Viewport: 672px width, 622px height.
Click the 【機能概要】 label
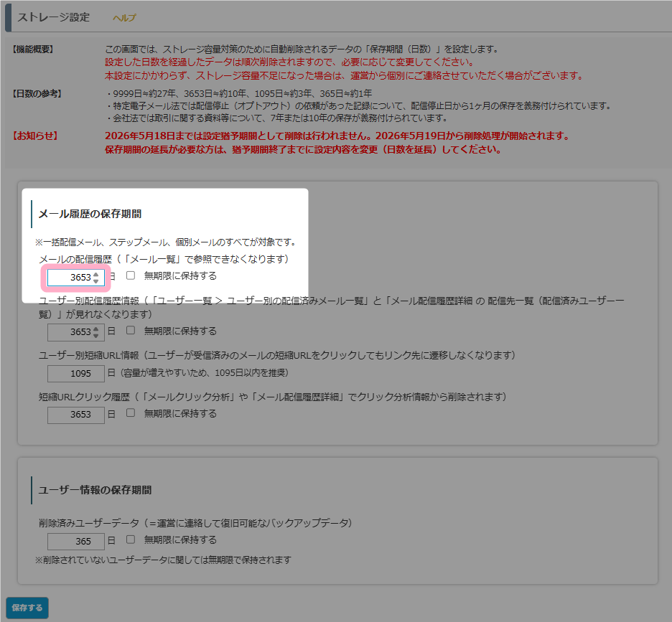pyautogui.click(x=33, y=50)
